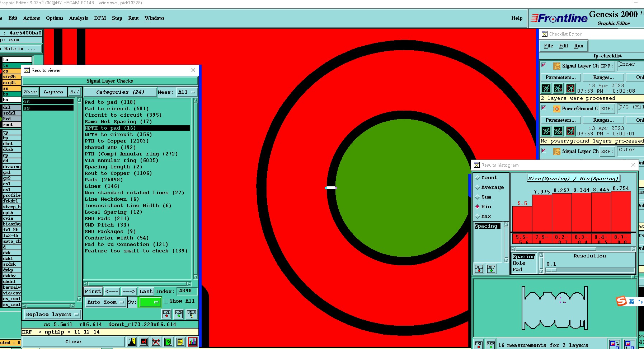Click the histogram bar-chart icon in Results viewer
The height and width of the screenshot is (349, 644).
(193, 342)
